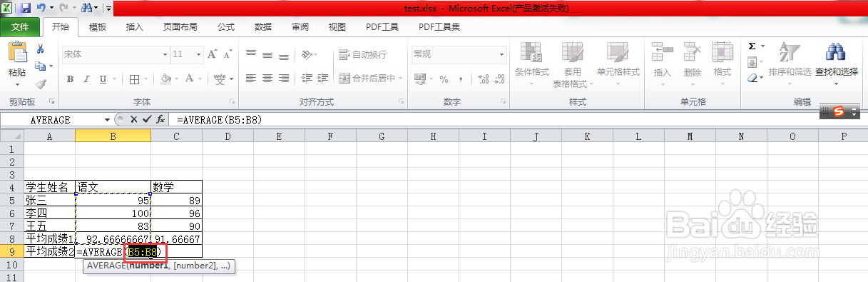Switch to the 公式 tab
868x282 pixels.
pyautogui.click(x=226, y=27)
